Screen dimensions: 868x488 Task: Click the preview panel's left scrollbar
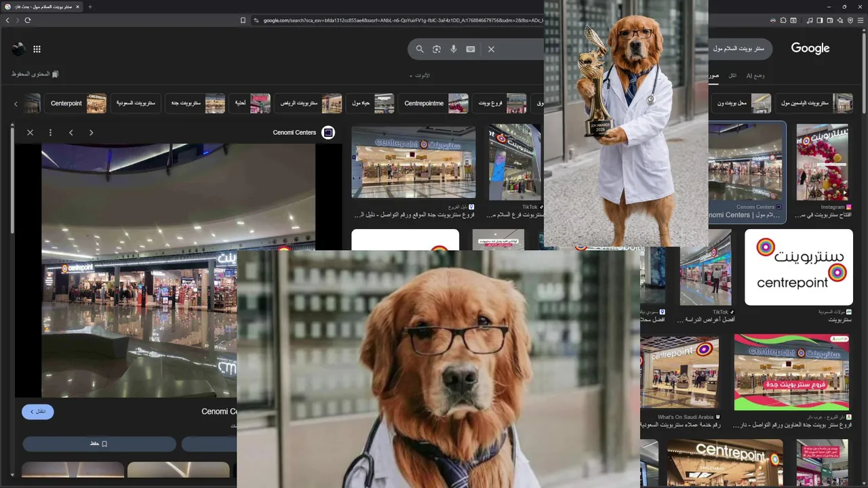click(12, 180)
